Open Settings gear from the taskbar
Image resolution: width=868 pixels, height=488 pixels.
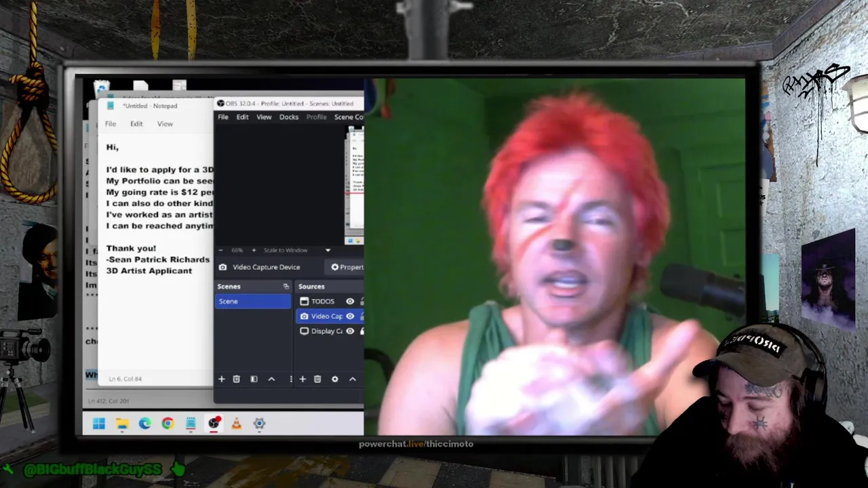tap(259, 424)
